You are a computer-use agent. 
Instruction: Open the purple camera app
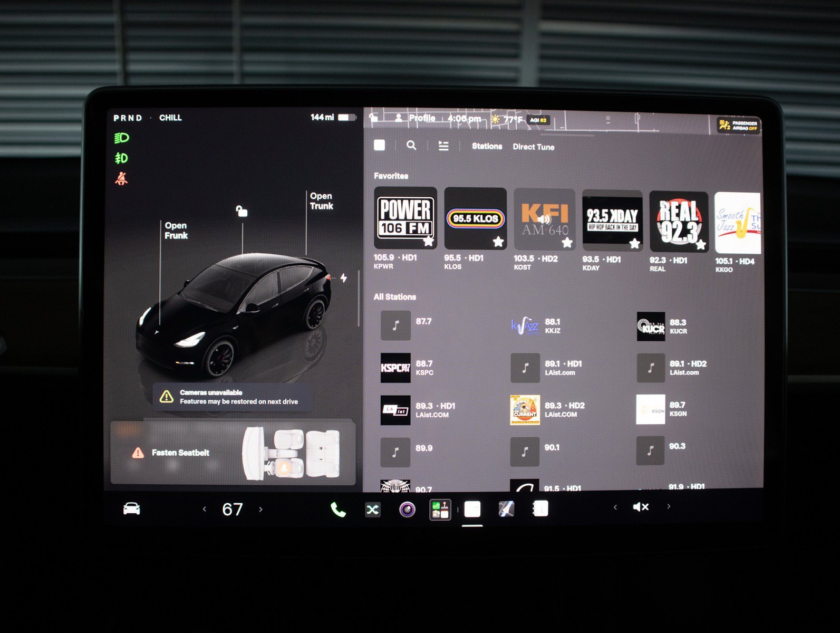pos(407,510)
